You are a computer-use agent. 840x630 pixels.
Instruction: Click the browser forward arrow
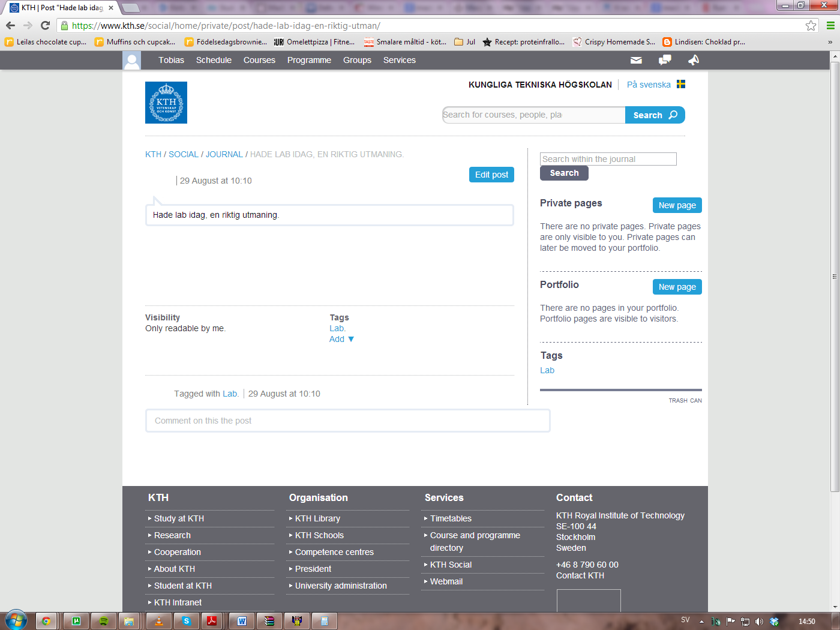28,25
